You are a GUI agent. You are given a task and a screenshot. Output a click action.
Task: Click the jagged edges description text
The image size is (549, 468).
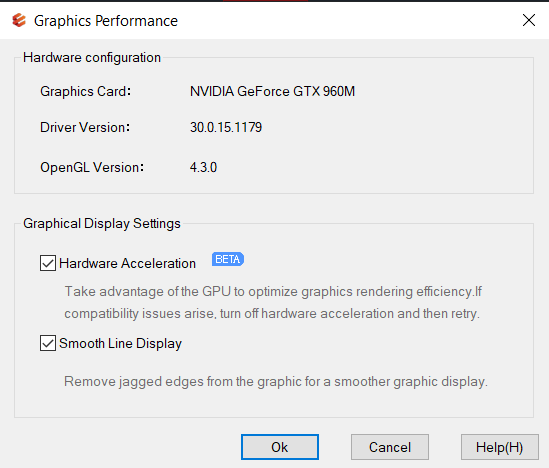pos(276,382)
